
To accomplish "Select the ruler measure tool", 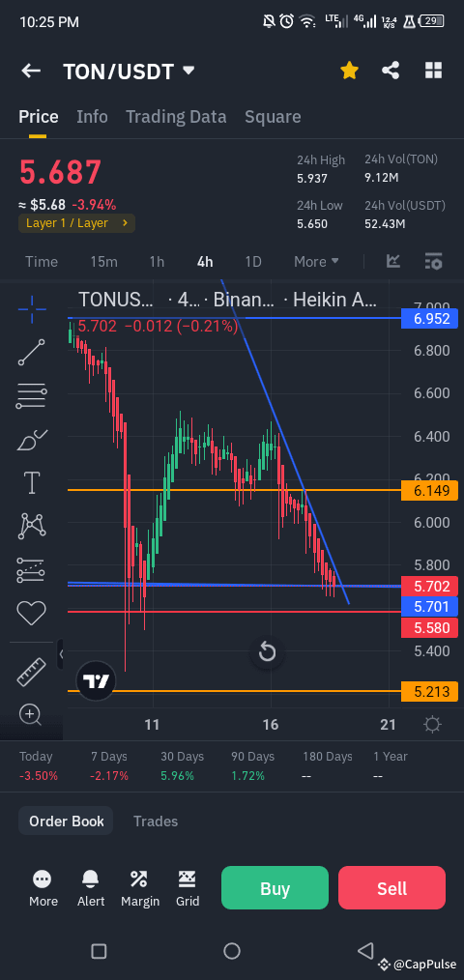I will click(31, 672).
